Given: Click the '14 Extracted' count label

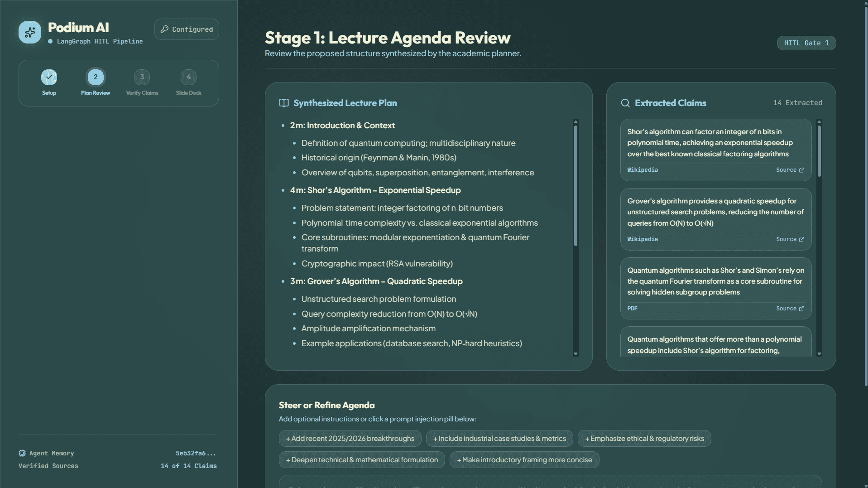Looking at the screenshot, I should click(797, 103).
